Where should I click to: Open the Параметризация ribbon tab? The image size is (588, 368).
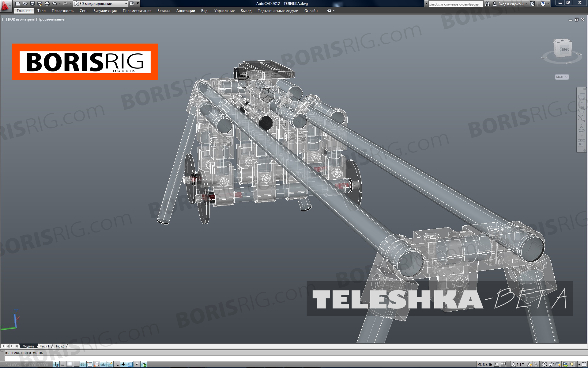click(137, 11)
